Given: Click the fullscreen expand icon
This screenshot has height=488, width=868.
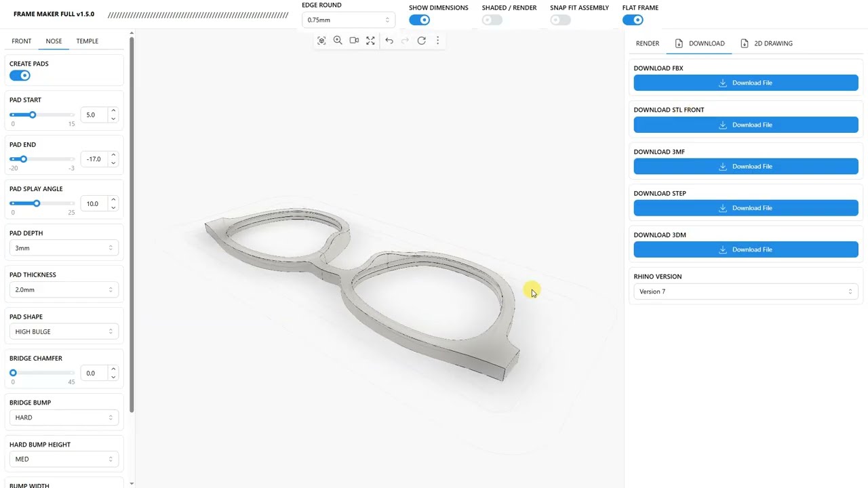Looking at the screenshot, I should [x=370, y=41].
